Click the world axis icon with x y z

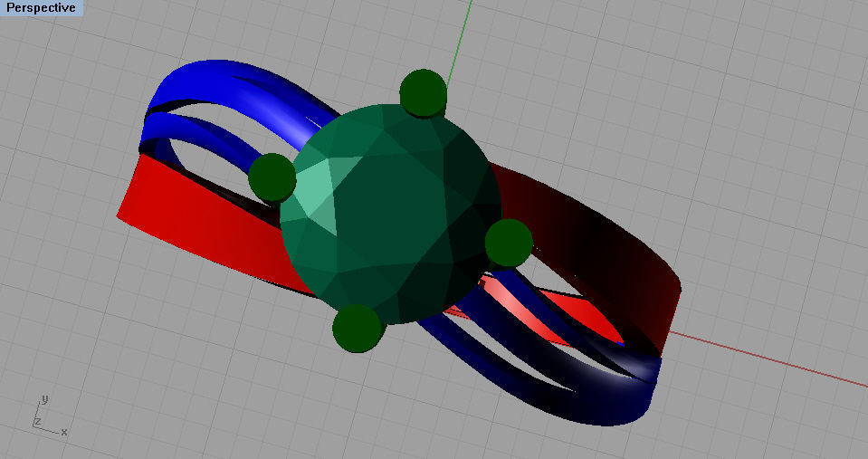(50, 416)
